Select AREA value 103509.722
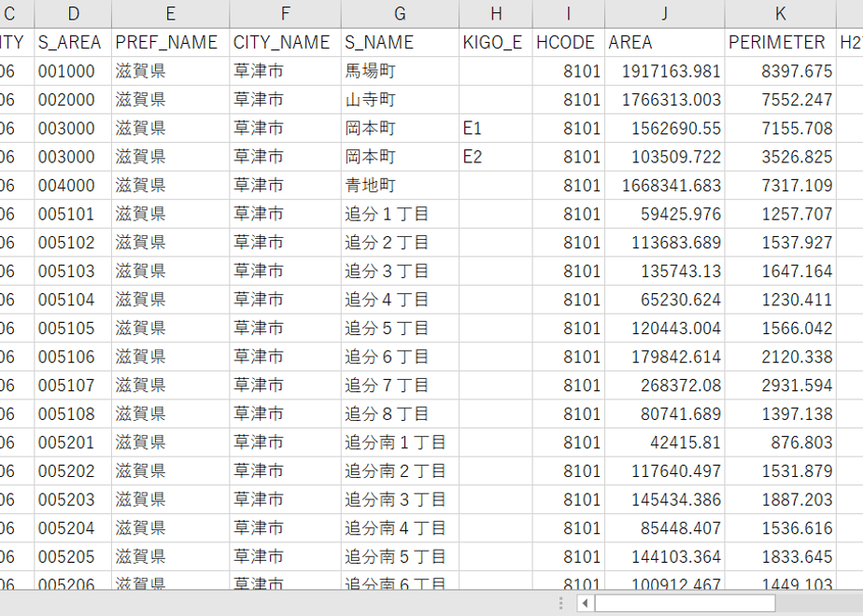The height and width of the screenshot is (616, 863). pos(665,157)
